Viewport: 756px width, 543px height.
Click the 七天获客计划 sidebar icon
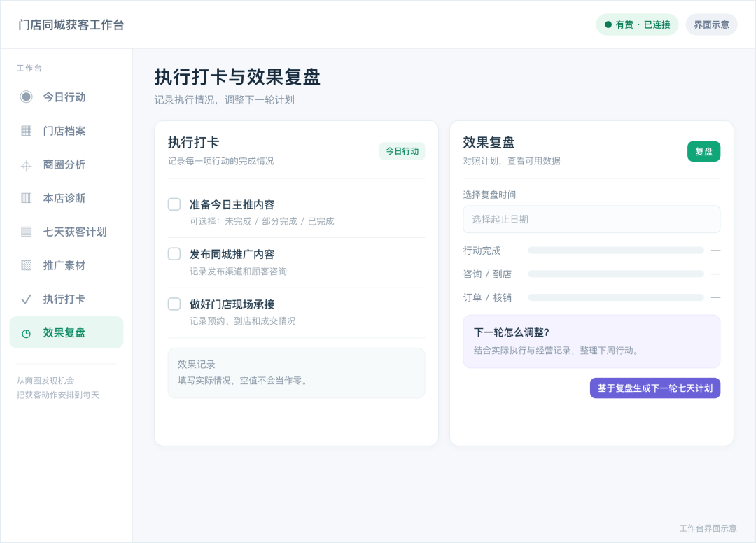pyautogui.click(x=27, y=232)
